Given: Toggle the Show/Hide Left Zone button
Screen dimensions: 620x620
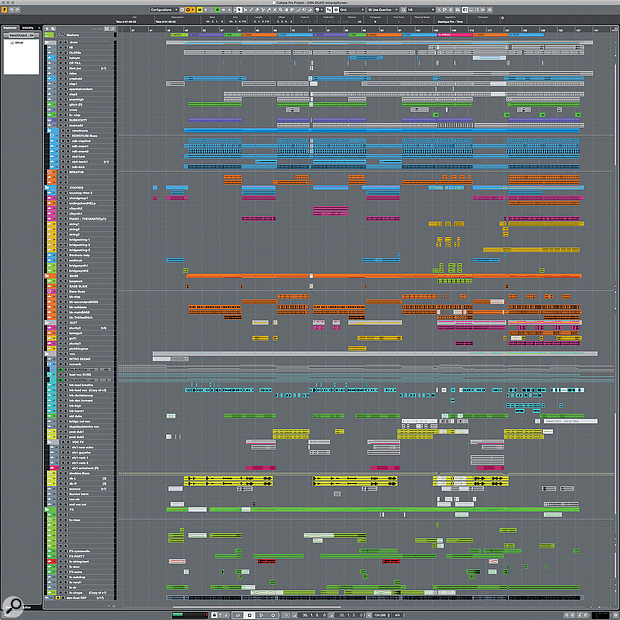Looking at the screenshot, I should [465, 9].
